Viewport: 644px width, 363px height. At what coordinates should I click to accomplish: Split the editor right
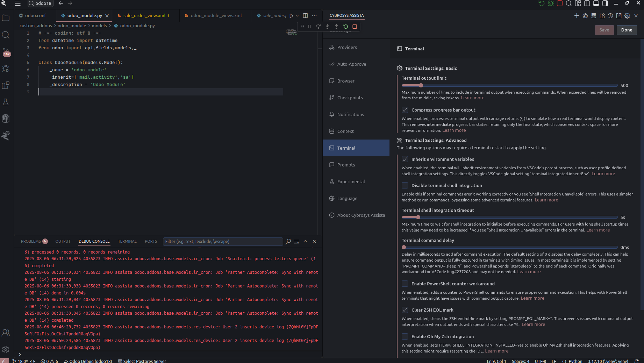(x=305, y=16)
